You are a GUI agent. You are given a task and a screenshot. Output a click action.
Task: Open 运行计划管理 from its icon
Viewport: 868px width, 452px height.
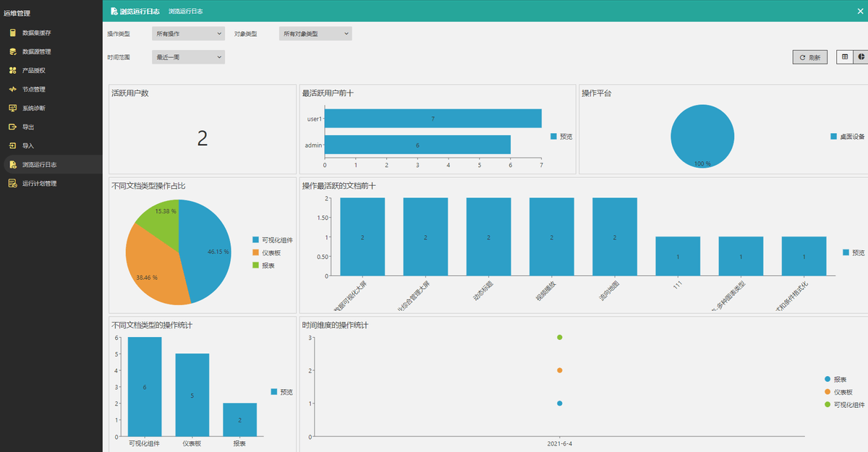[x=12, y=183]
